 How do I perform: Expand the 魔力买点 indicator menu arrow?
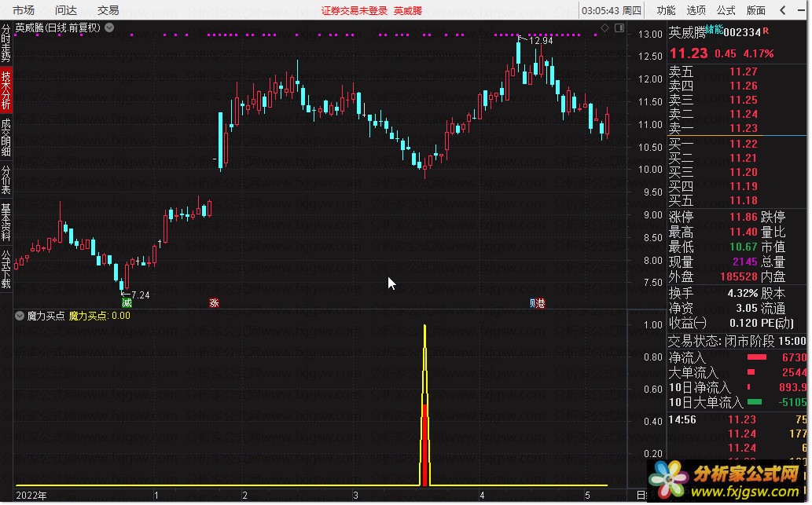point(20,316)
